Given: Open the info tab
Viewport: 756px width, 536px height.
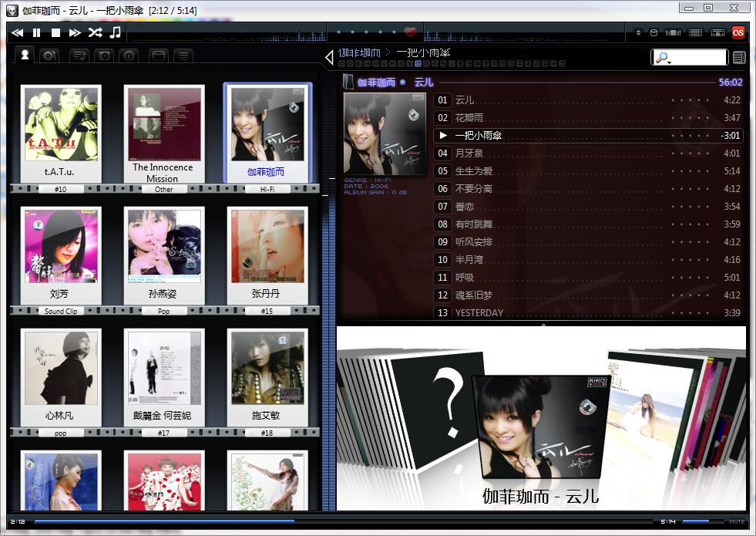Looking at the screenshot, I should click(x=129, y=56).
